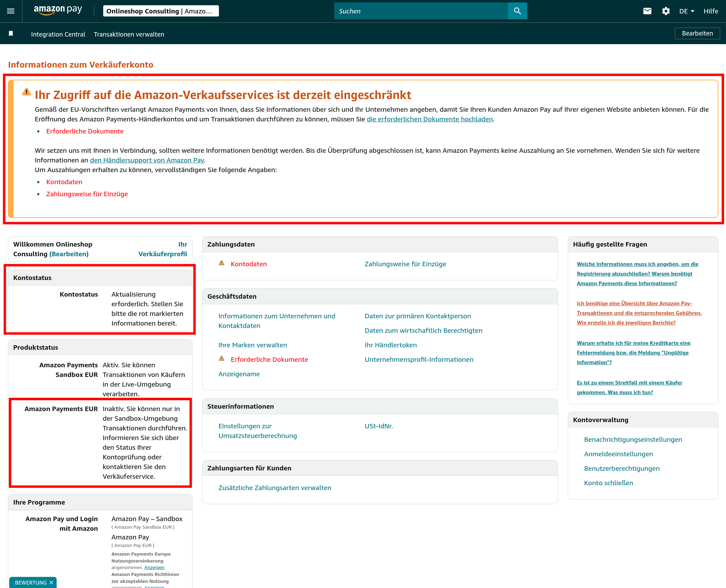This screenshot has height=588, width=726.
Task: Click the search magnifier button
Action: coord(517,11)
